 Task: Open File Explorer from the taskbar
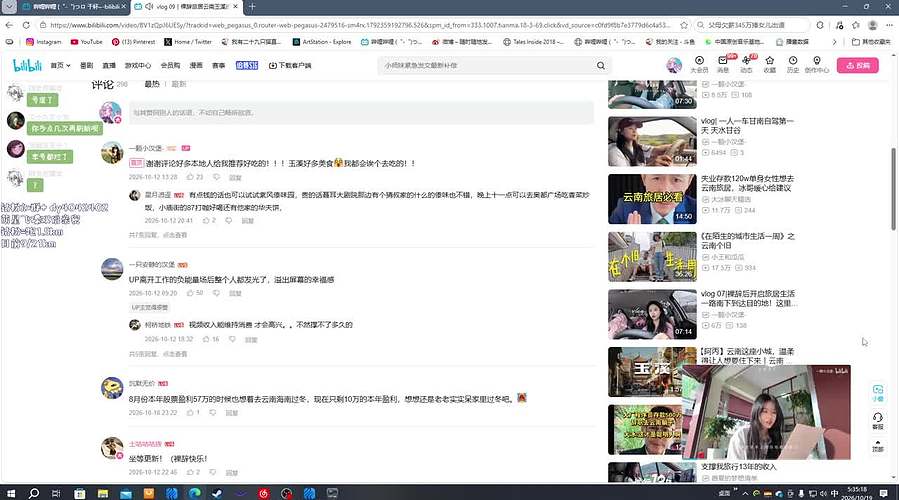tap(103, 493)
